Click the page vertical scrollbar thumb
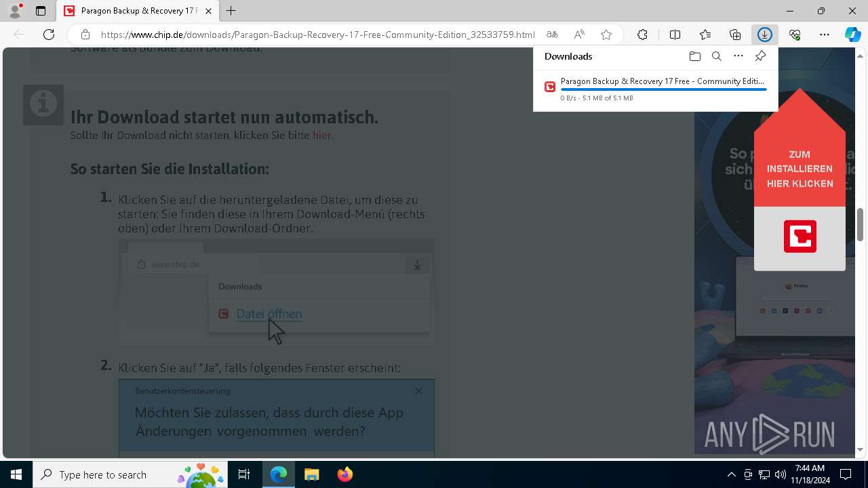 [861, 224]
